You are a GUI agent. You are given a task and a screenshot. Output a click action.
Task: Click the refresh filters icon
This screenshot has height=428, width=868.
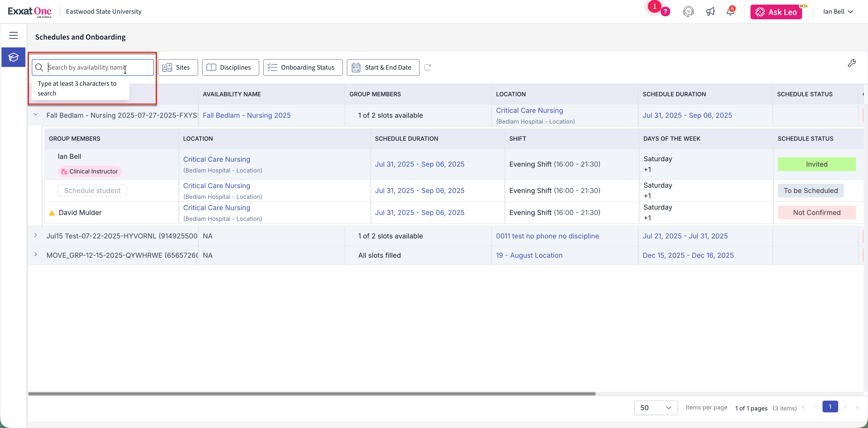coord(427,67)
